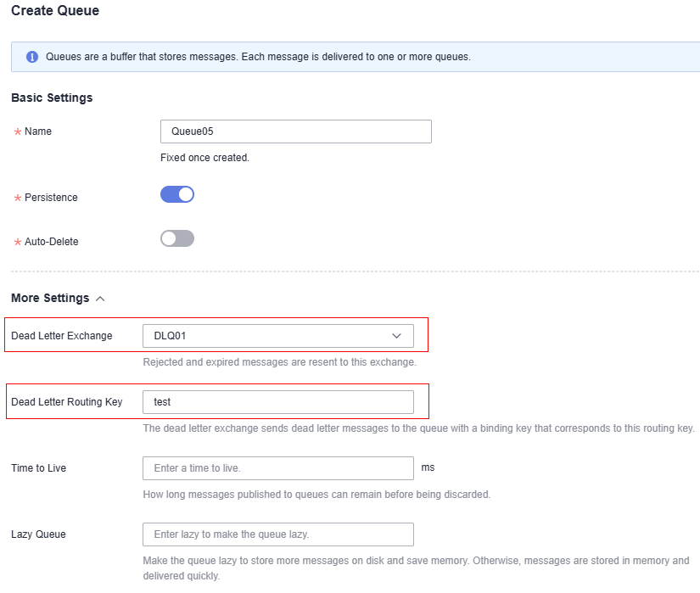Screen dimensions: 700x593
Task: Collapse the More Settings section heading
Action: [x=50, y=298]
